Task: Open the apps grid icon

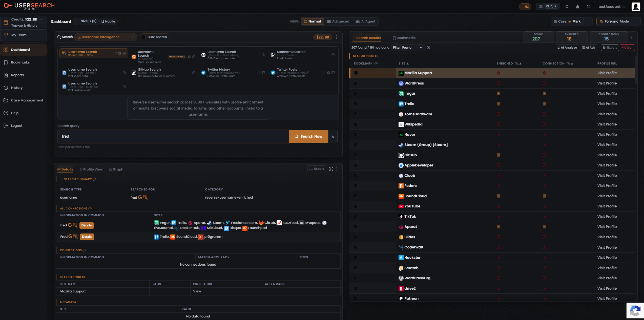Action: click(588, 7)
